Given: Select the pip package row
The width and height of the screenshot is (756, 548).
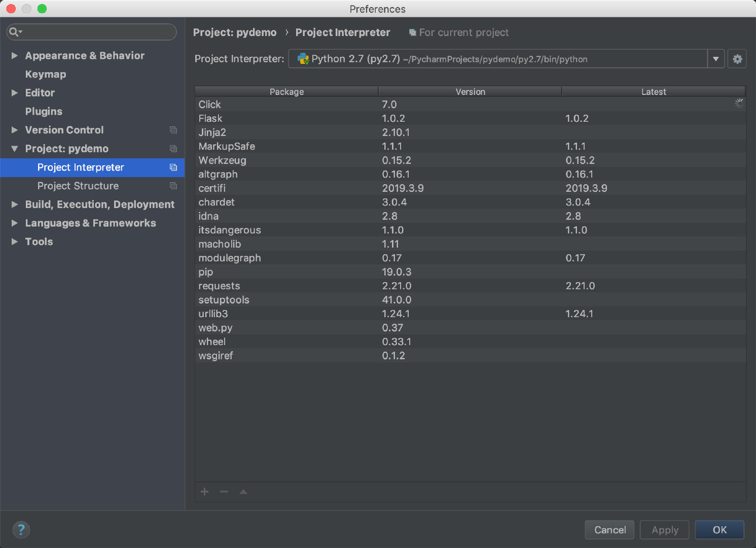Looking at the screenshot, I should click(471, 272).
